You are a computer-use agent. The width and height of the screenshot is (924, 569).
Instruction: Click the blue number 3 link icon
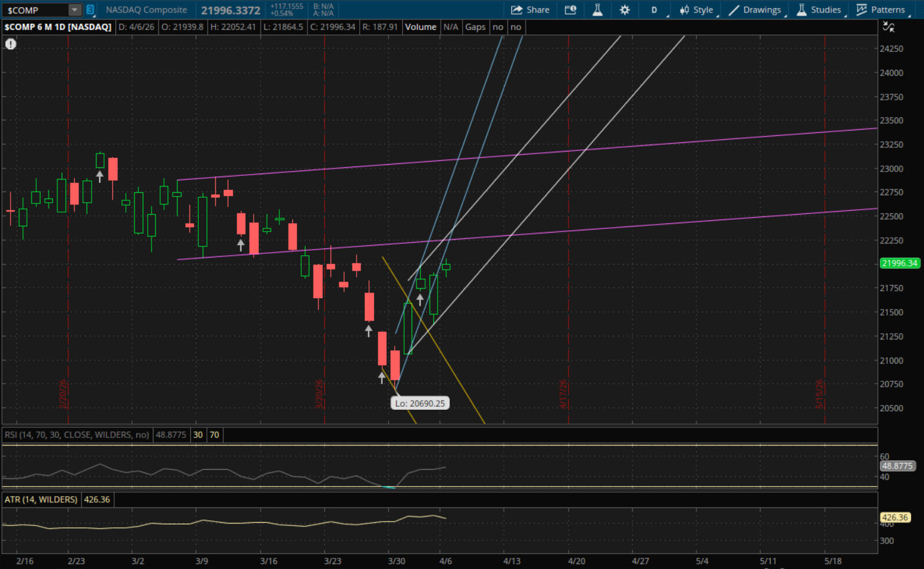click(x=90, y=10)
